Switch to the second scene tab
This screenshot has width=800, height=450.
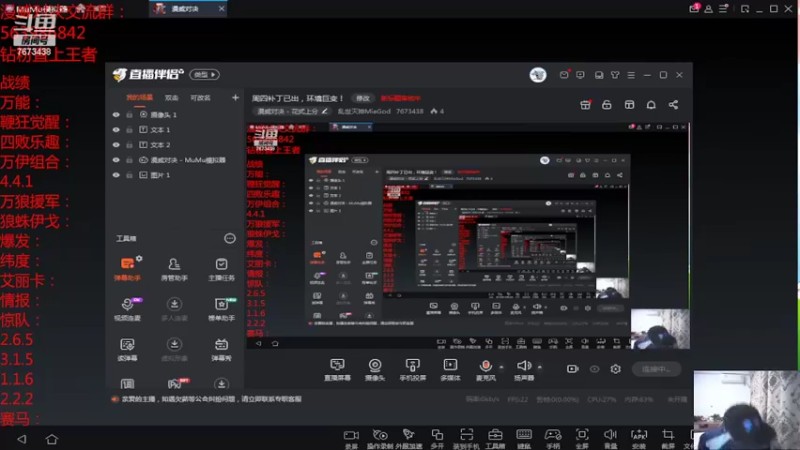[x=171, y=97]
